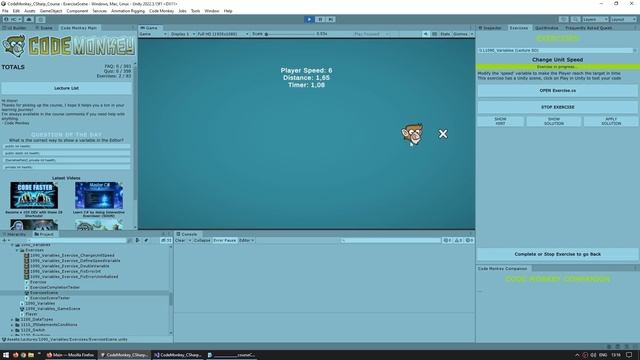Open the Layers dropdown
The image size is (640, 360).
pyautogui.click(x=595, y=19)
